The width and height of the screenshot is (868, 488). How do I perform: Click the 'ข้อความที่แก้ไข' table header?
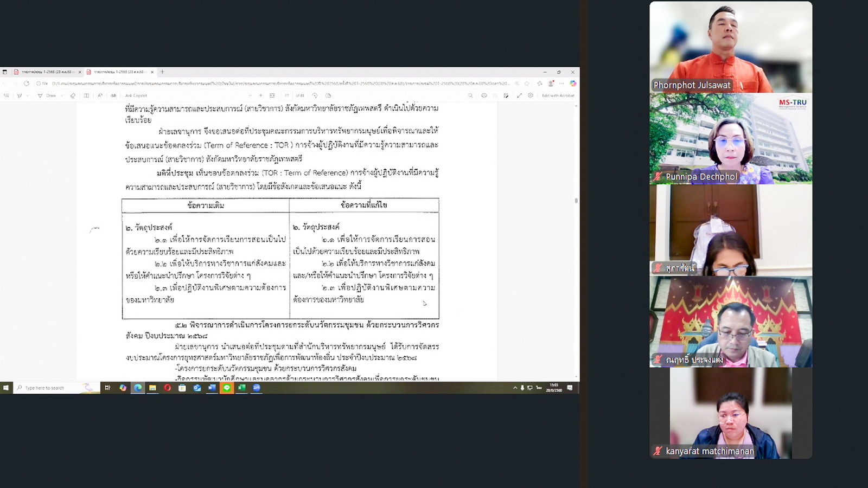(363, 205)
